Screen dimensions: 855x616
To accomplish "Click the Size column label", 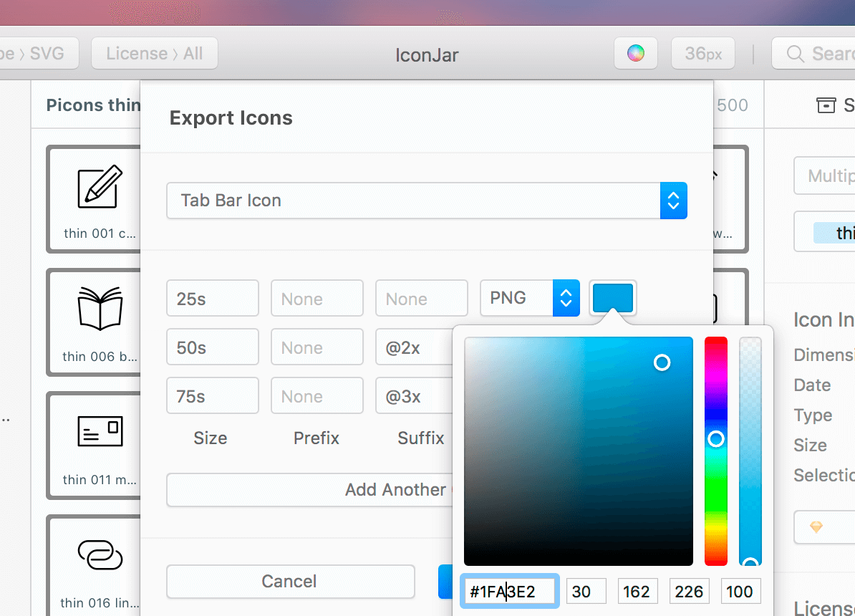I will (211, 438).
